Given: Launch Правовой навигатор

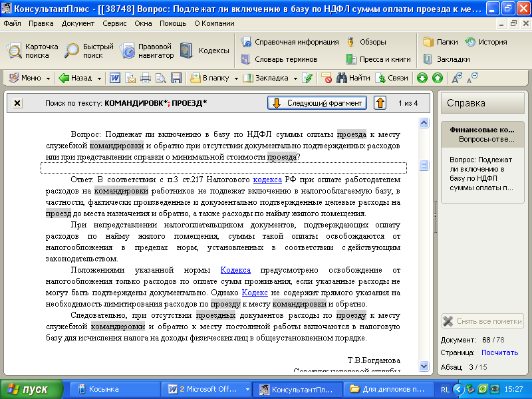Looking at the screenshot, I should (146, 51).
